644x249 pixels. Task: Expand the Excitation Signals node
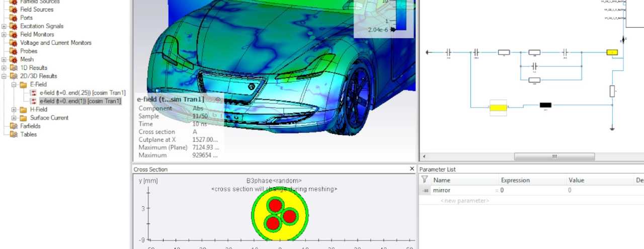coord(4,26)
